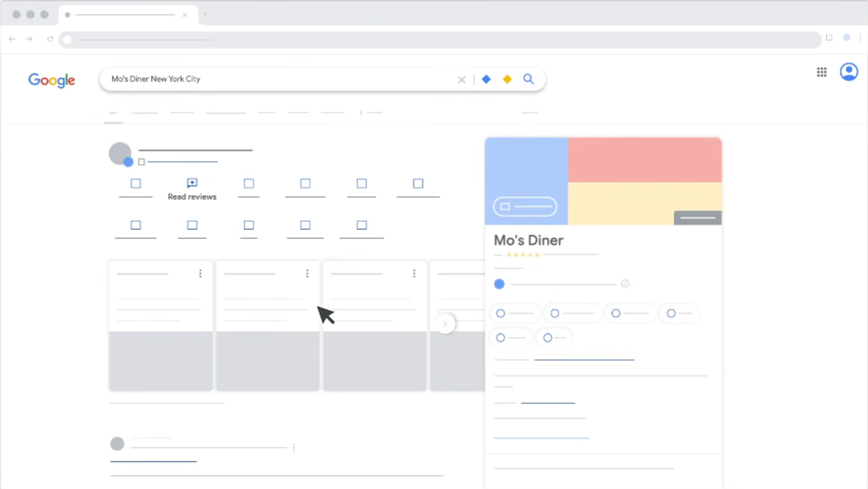Open the pink photo in Mo's Diner panel
This screenshot has height=489, width=868.
point(644,160)
